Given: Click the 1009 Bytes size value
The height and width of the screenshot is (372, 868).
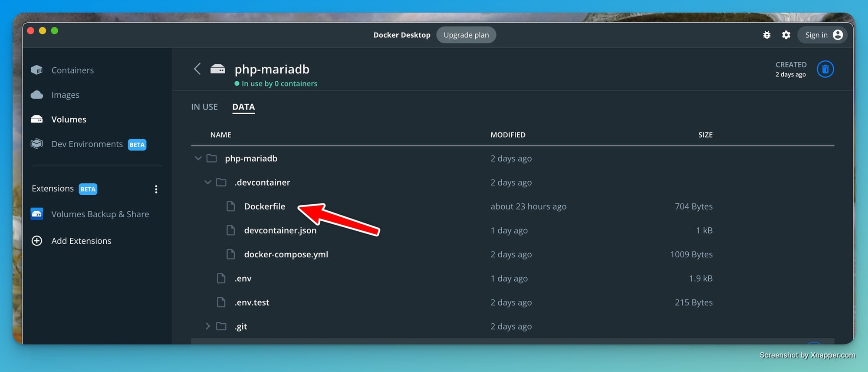Looking at the screenshot, I should point(691,254).
